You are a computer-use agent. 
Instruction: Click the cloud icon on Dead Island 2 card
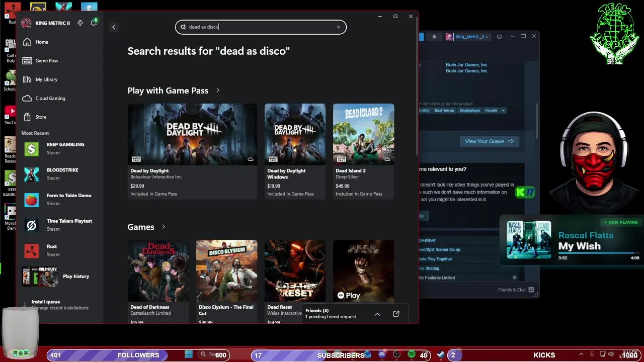click(x=387, y=159)
